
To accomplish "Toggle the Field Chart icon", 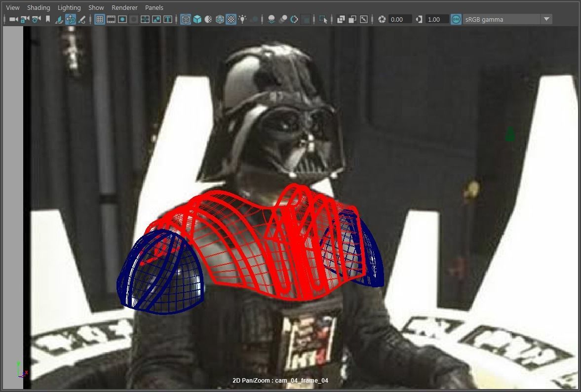I will tap(145, 19).
